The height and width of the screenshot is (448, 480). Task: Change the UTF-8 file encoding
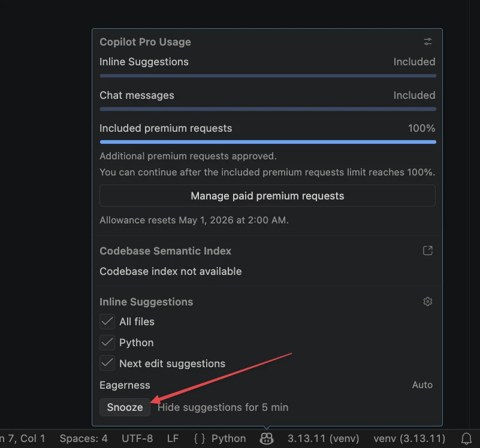(137, 438)
